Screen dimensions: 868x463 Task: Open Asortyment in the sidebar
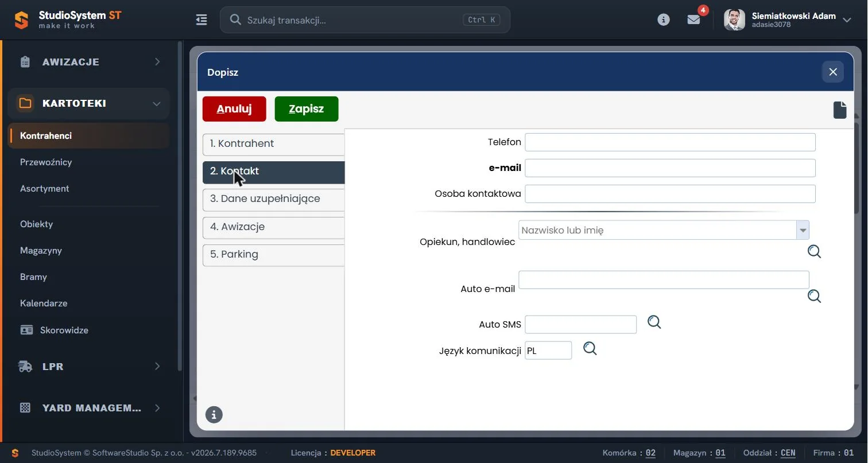point(44,189)
